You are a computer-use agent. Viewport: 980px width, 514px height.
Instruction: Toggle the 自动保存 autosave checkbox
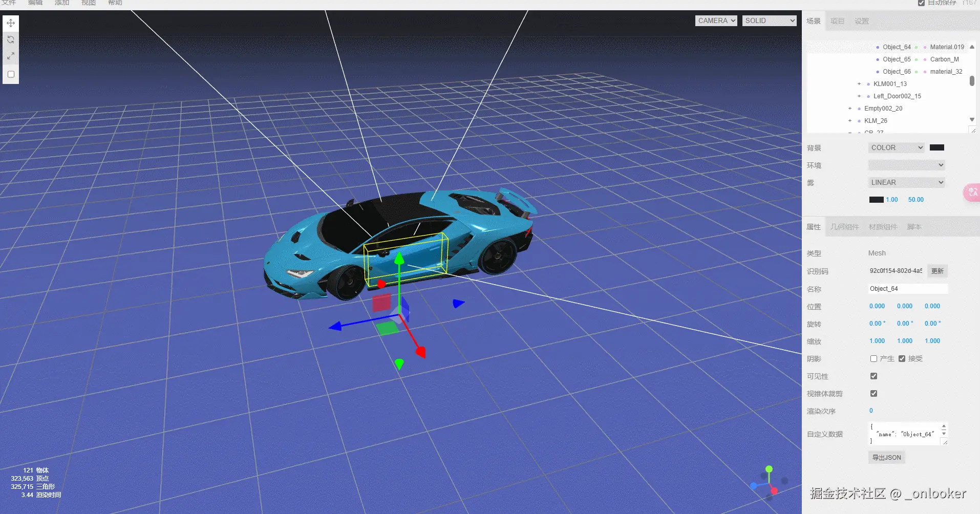[921, 3]
